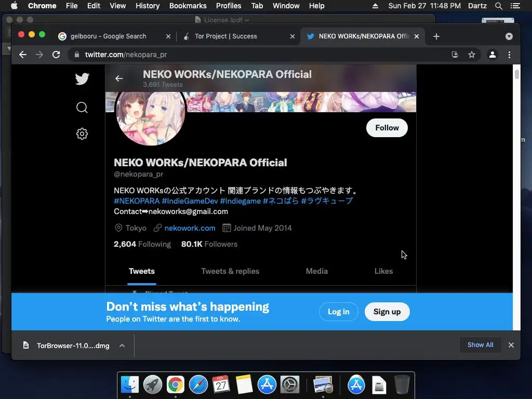Click Chrome icon in the Dock
532x399 pixels.
(x=175, y=384)
